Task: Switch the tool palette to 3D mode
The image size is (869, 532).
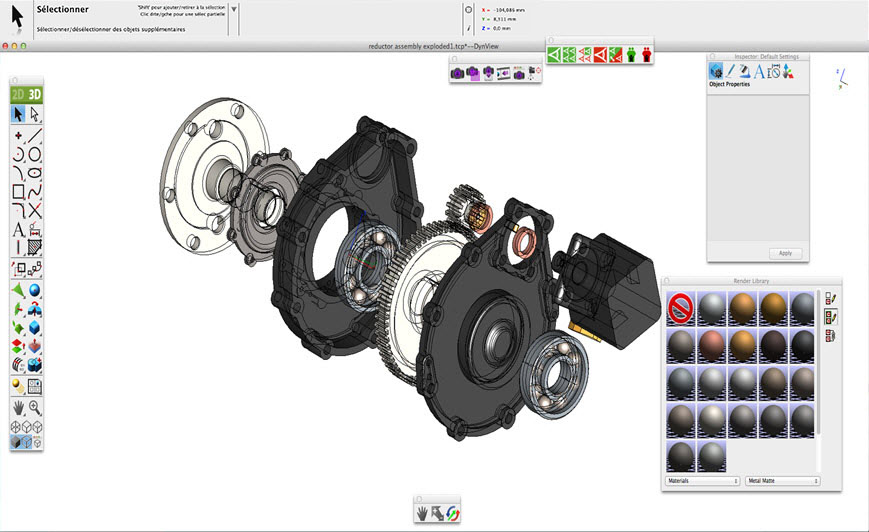Action: [35, 94]
